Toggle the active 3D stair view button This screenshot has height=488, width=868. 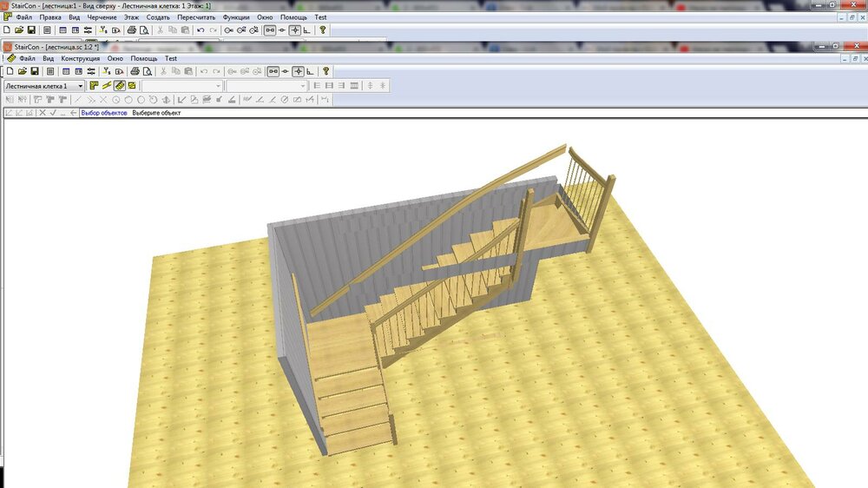pyautogui.click(x=120, y=86)
